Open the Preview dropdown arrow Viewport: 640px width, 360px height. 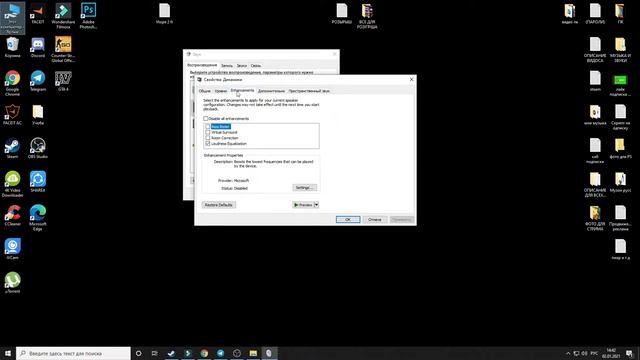[316, 204]
